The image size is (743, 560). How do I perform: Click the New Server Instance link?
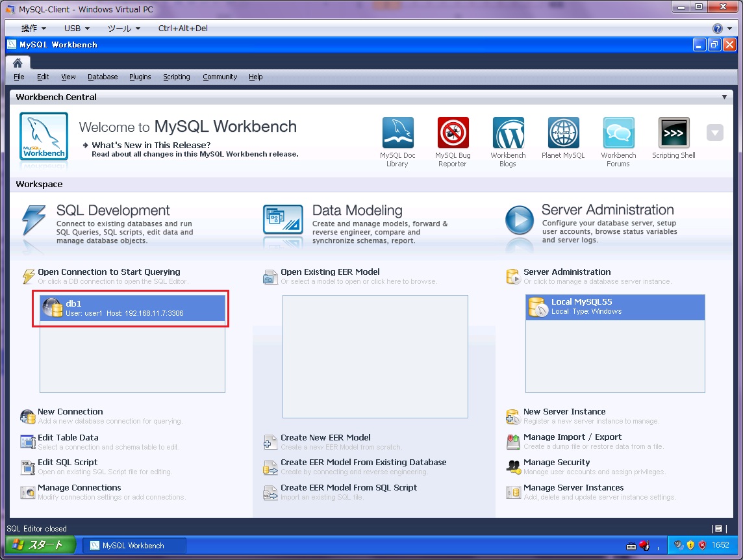[564, 412]
